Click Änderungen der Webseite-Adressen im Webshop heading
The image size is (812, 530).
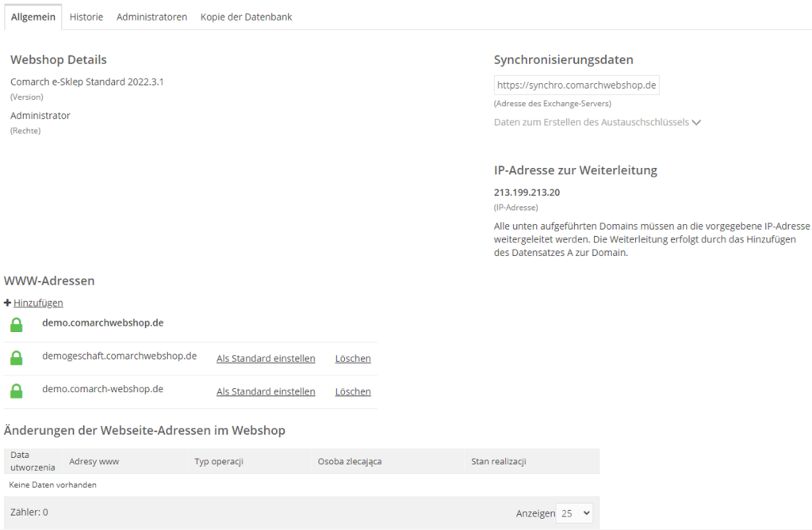(x=144, y=430)
